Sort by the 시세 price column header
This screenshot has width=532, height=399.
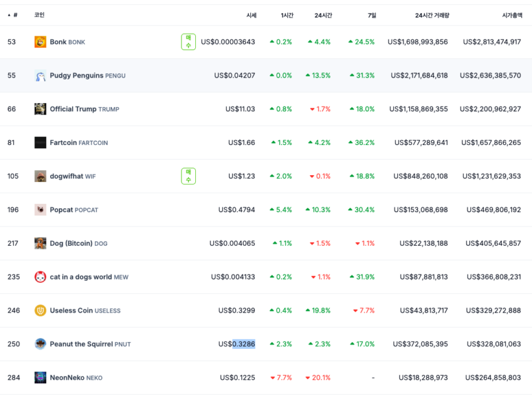point(252,15)
